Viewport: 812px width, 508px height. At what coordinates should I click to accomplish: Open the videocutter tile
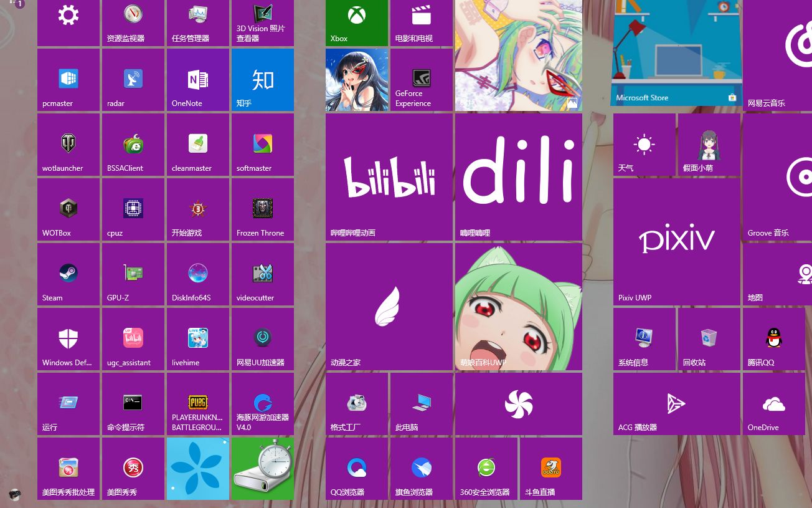coord(263,274)
